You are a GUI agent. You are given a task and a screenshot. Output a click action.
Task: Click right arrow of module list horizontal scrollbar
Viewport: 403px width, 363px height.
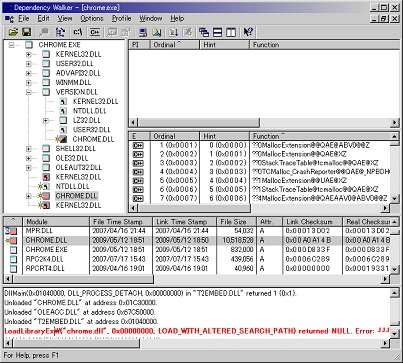[x=386, y=279]
